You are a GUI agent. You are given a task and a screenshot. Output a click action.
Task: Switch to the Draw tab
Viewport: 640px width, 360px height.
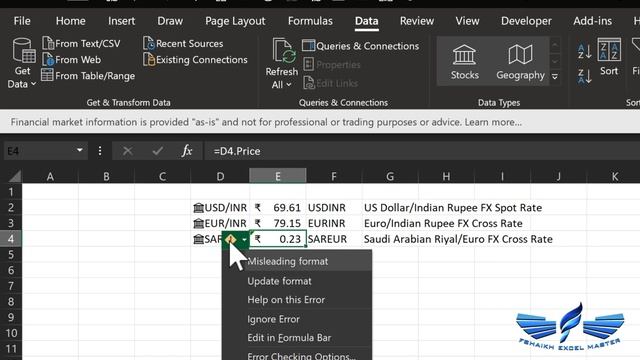[x=170, y=21]
